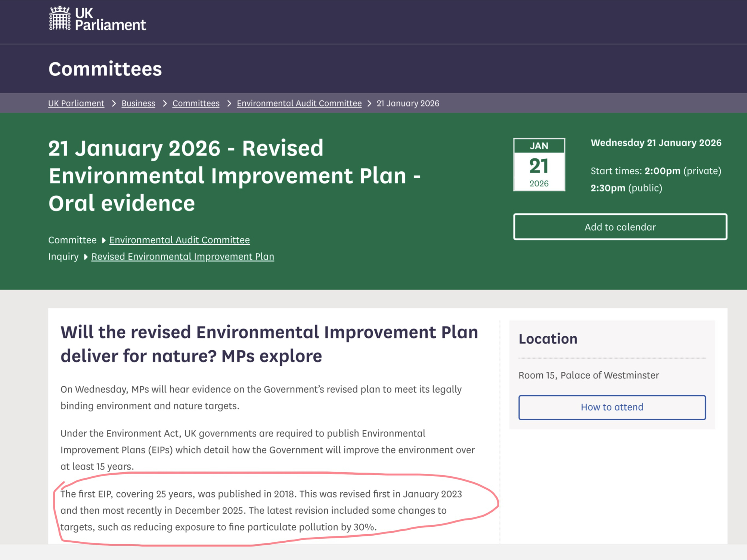Viewport: 747px width, 560px height.
Task: Open UK Parliament breadcrumb link
Action: (x=76, y=103)
